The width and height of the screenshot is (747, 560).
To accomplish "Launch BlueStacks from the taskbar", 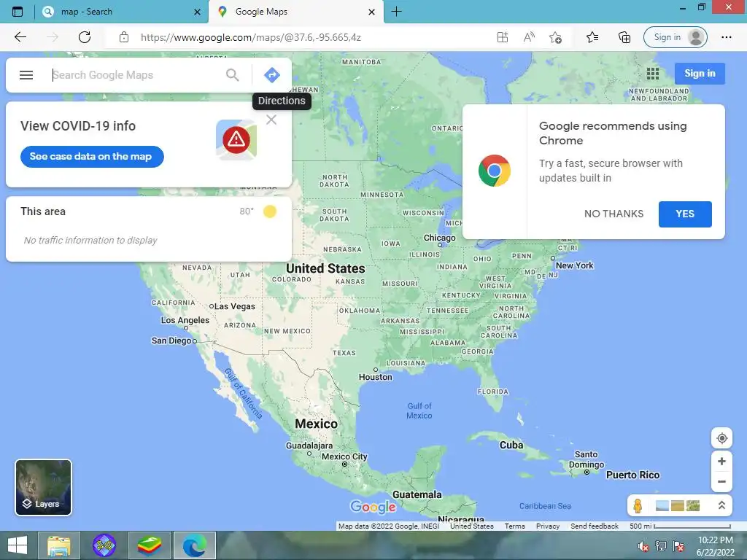I will tap(149, 545).
